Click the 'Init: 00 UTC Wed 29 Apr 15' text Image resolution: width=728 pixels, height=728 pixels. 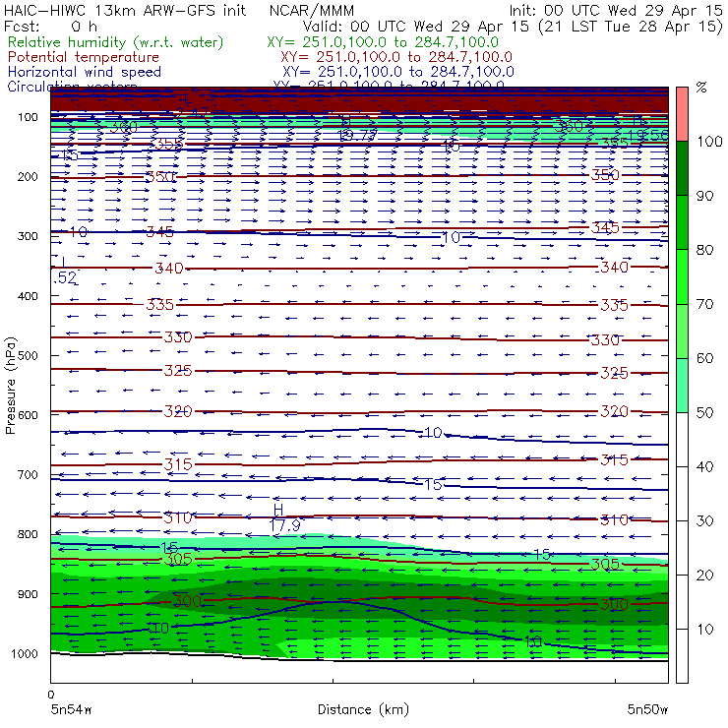(x=616, y=10)
